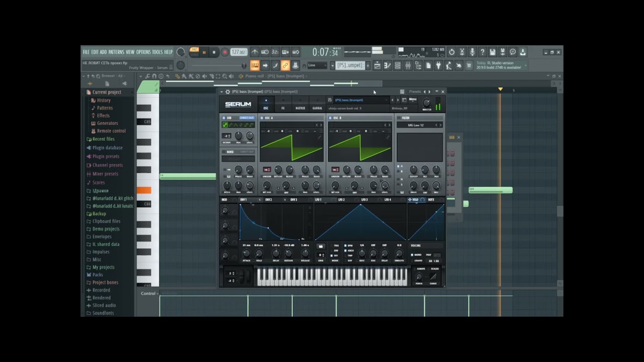The image size is (644, 362).
Task: Open the tempo tapper icon
Action: click(x=449, y=65)
